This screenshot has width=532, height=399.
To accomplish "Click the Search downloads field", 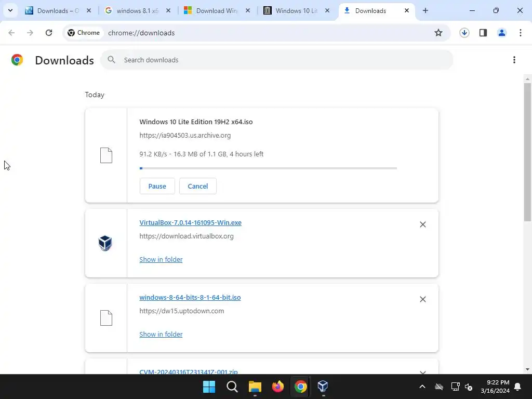I will (x=276, y=60).
